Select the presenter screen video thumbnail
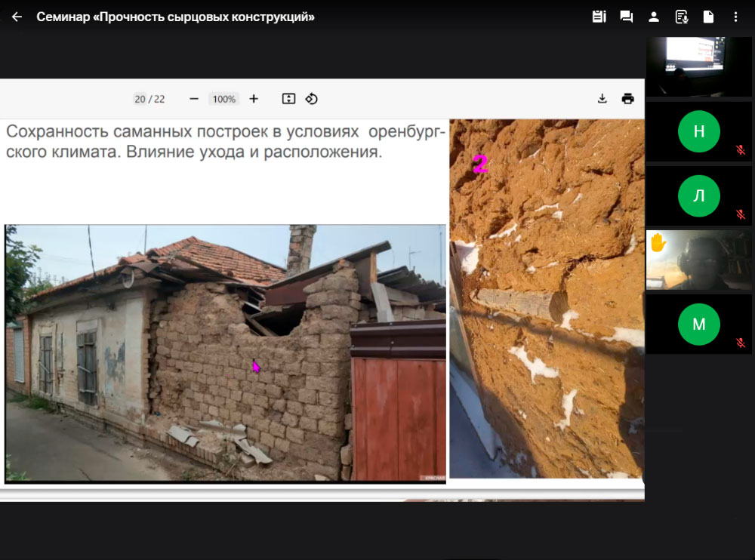 click(x=698, y=66)
